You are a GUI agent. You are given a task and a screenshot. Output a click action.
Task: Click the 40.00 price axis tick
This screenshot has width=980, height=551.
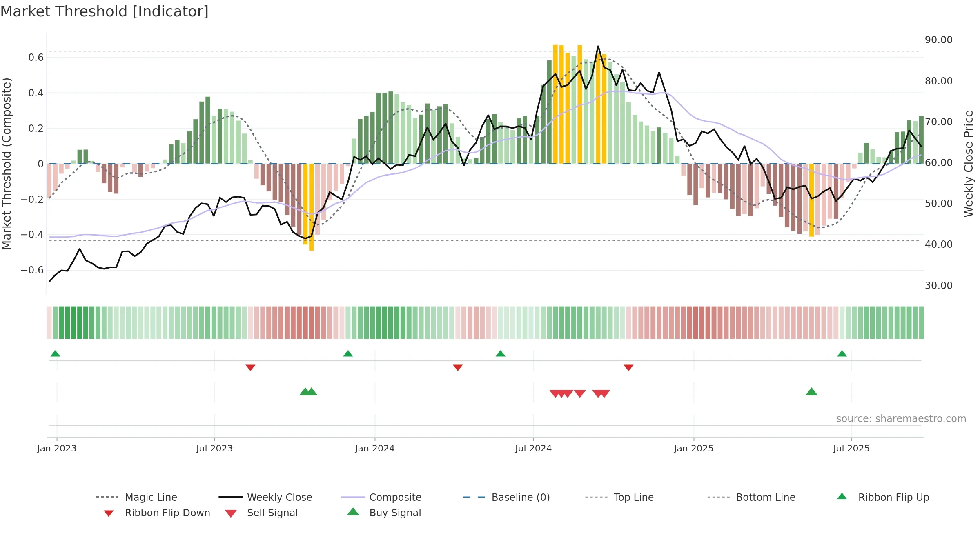939,244
